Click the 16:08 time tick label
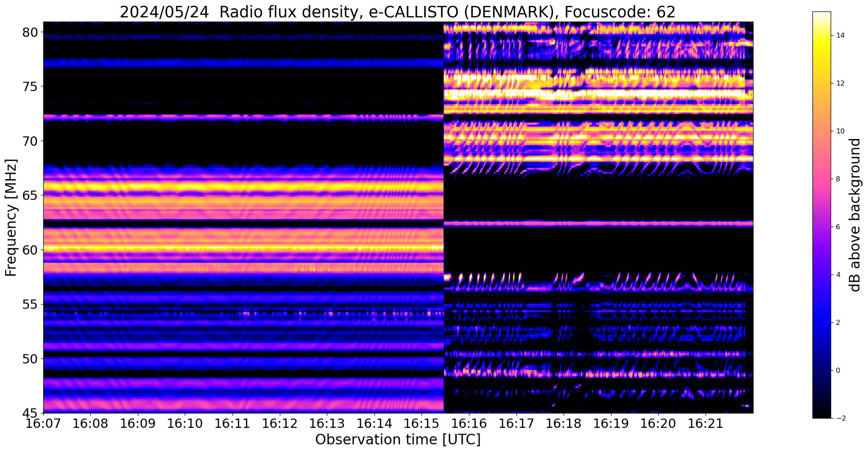The height and width of the screenshot is (452, 868). [x=90, y=423]
